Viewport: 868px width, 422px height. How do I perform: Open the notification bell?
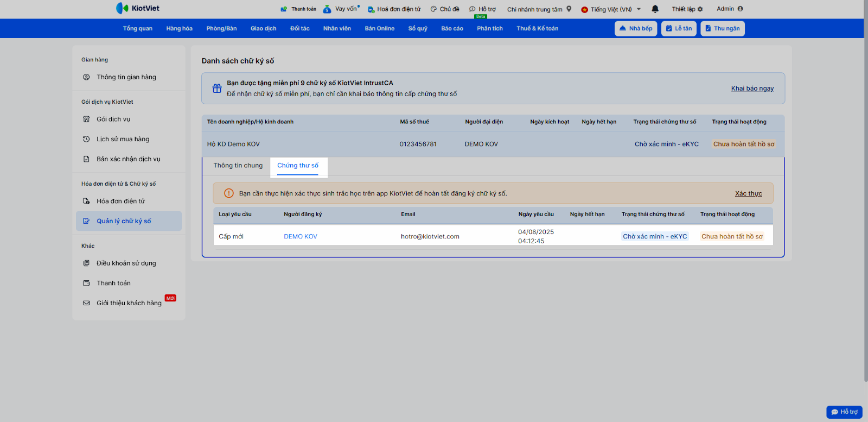[x=655, y=9]
